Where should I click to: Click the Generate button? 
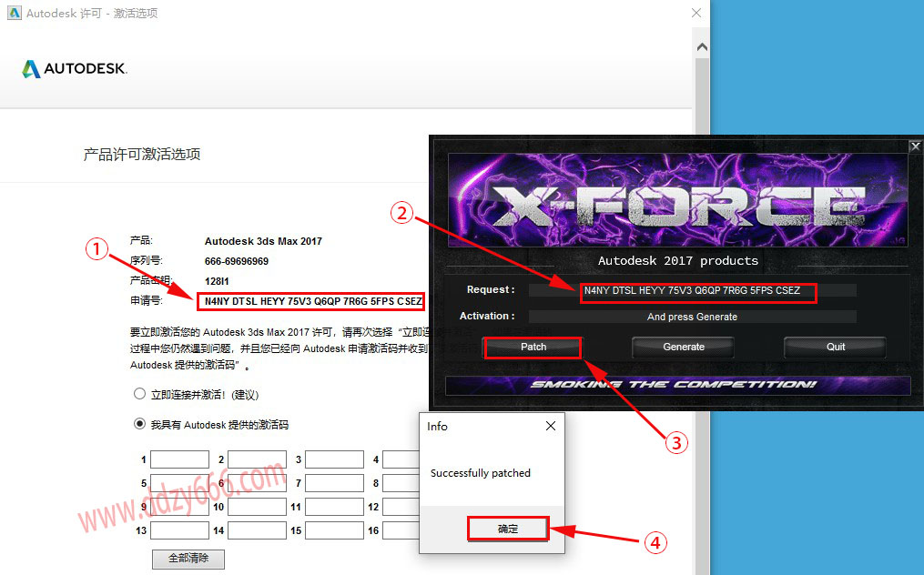(x=684, y=348)
